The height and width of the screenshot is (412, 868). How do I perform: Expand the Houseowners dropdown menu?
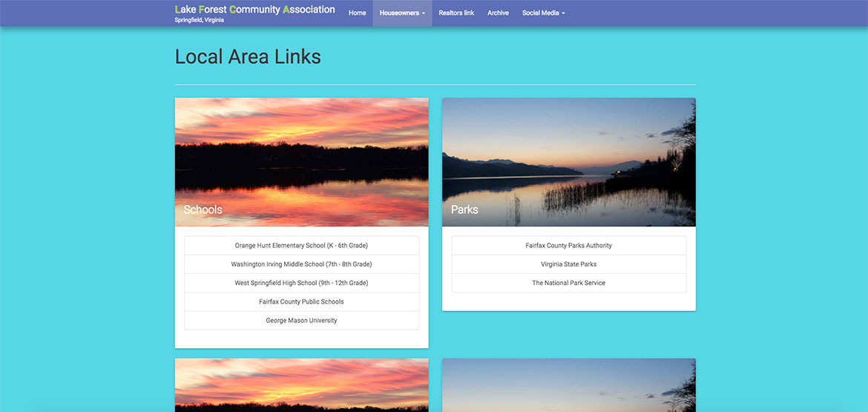tap(402, 13)
